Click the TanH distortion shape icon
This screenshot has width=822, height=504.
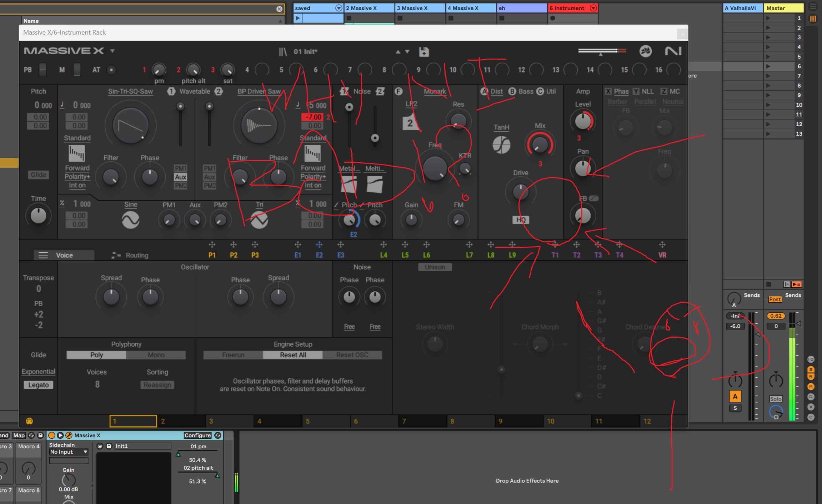point(501,145)
